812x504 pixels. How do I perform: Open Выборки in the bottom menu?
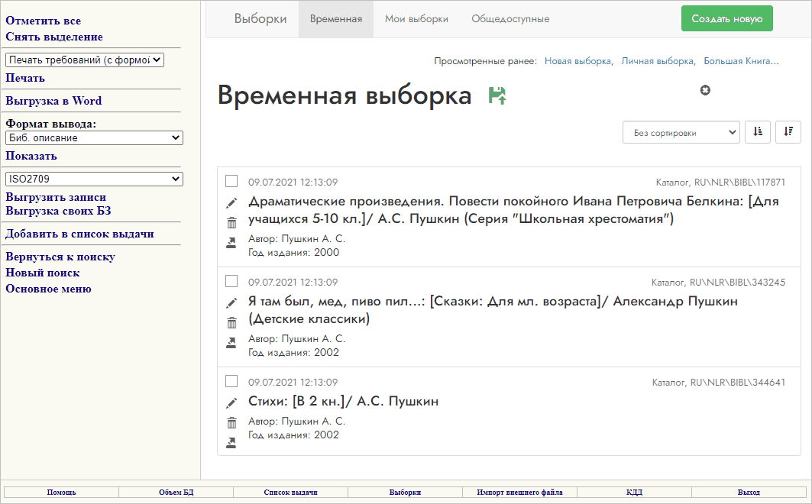click(x=405, y=492)
